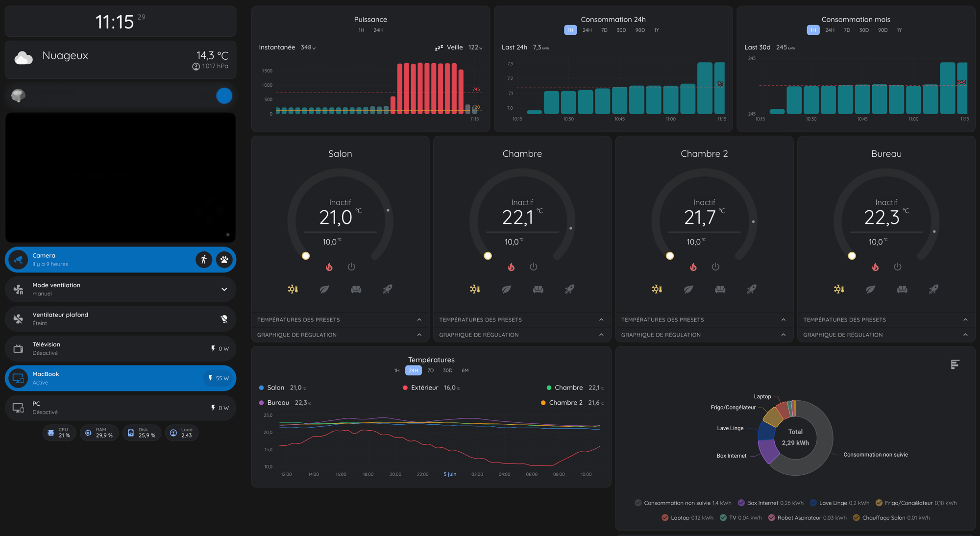Toggle the blue round switch under weather
Screen dimensions: 980x536
[224, 96]
